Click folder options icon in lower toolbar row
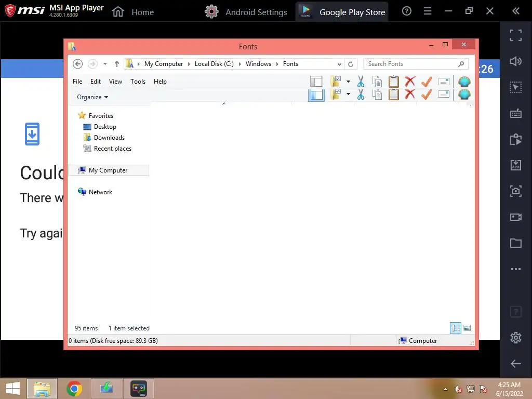 point(336,95)
